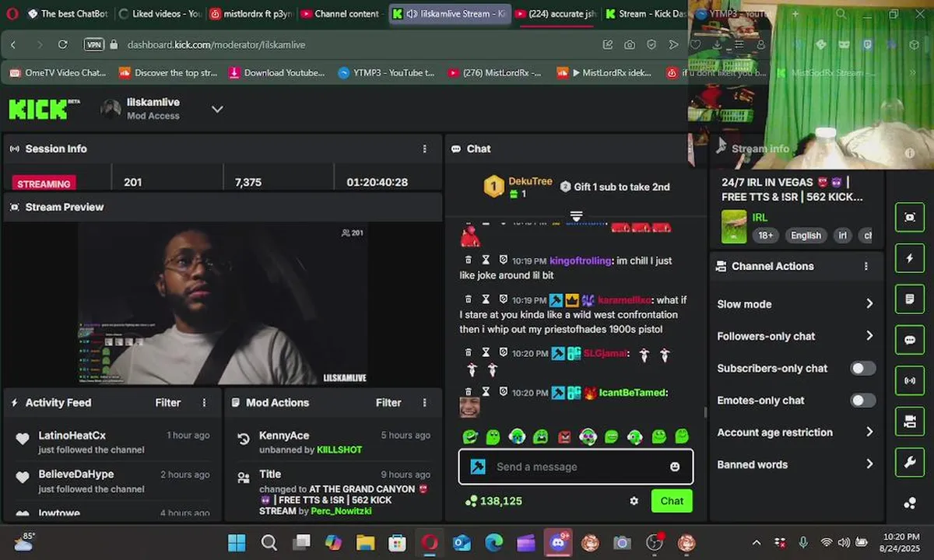Ban kingoftrolling using shield icon
The width and height of the screenshot is (934, 560).
pos(503,260)
